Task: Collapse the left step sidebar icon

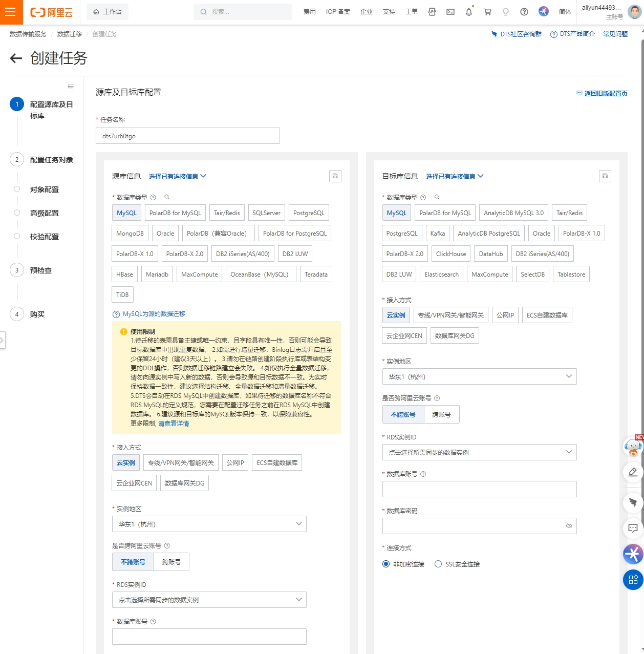Action: pyautogui.click(x=71, y=87)
